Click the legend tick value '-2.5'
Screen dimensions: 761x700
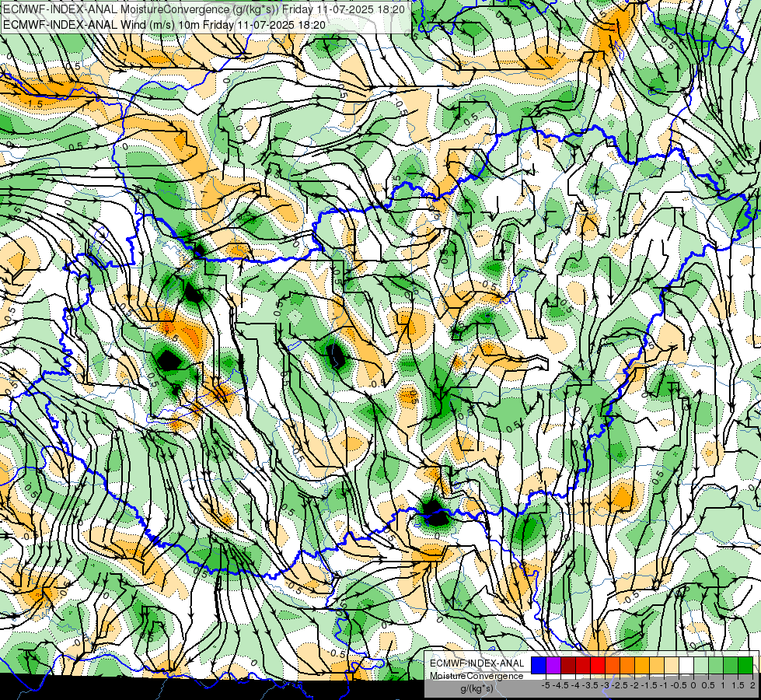[620, 685]
